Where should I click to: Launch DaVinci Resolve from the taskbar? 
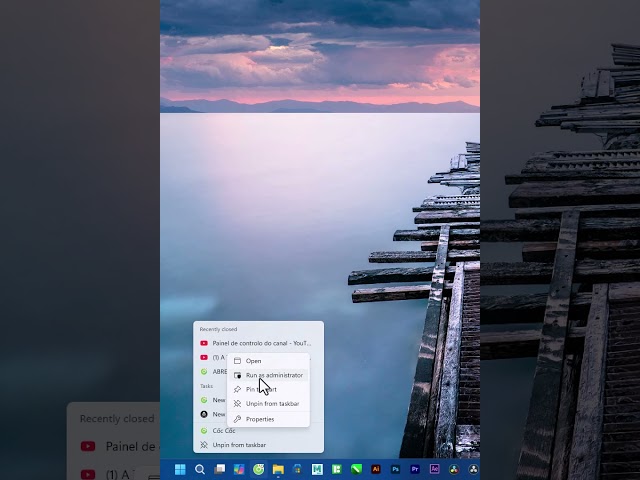coord(454,469)
